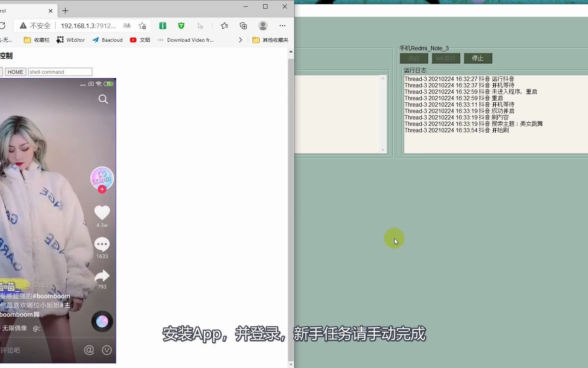The image size is (588, 368).
Task: Tap the share arrow showing 793
Action: pyautogui.click(x=102, y=276)
